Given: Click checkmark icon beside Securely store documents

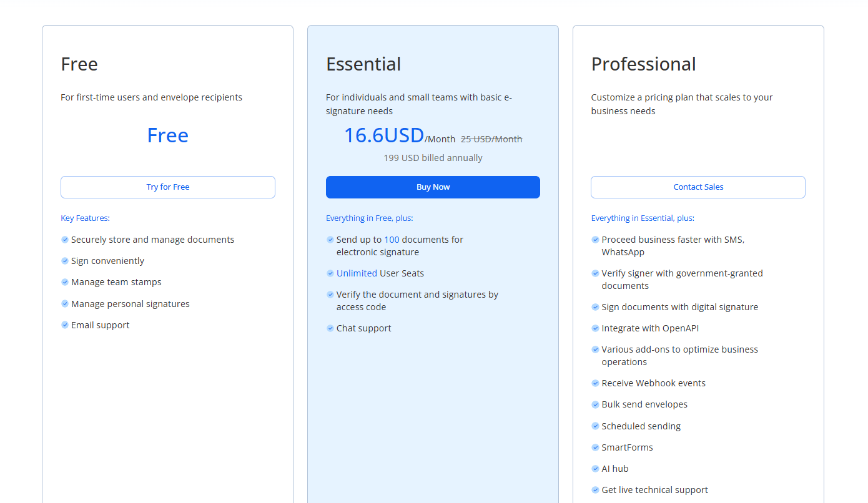Looking at the screenshot, I should (65, 240).
